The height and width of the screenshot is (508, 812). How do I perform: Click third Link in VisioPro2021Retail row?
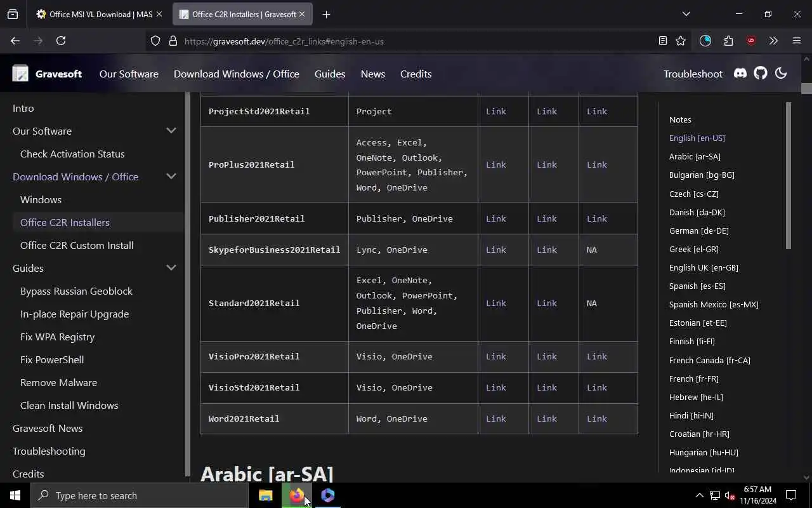coord(597,356)
